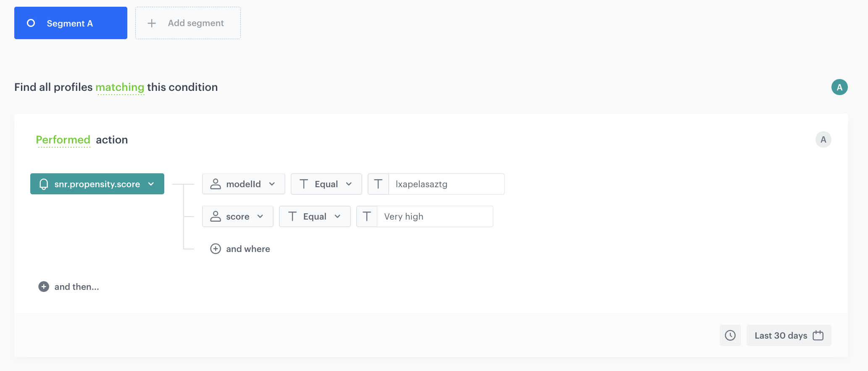Click the clock icon beside date range
The height and width of the screenshot is (371, 868).
coord(730,335)
